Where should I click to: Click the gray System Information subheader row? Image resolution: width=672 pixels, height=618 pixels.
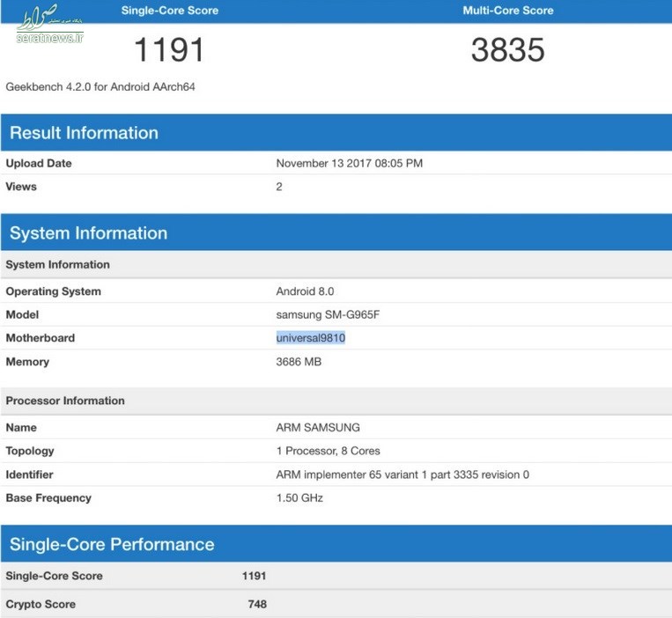[x=336, y=265]
